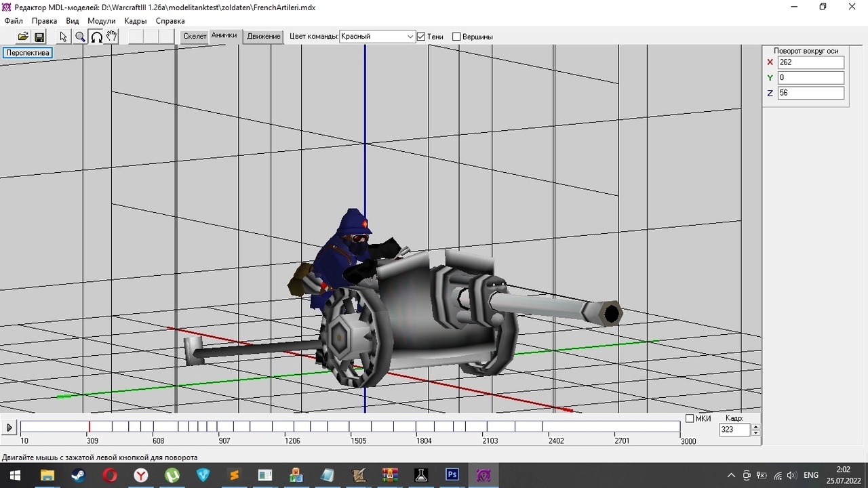Viewport: 868px width, 488px height.
Task: Select the arrow pointer tool
Action: [x=64, y=37]
